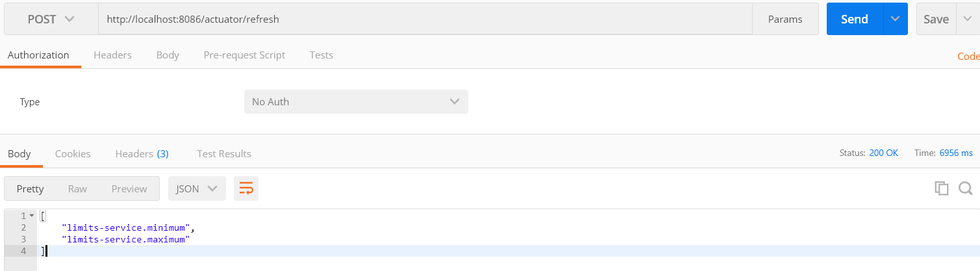This screenshot has height=271, width=980.
Task: Click the request URL input field
Action: point(422,19)
